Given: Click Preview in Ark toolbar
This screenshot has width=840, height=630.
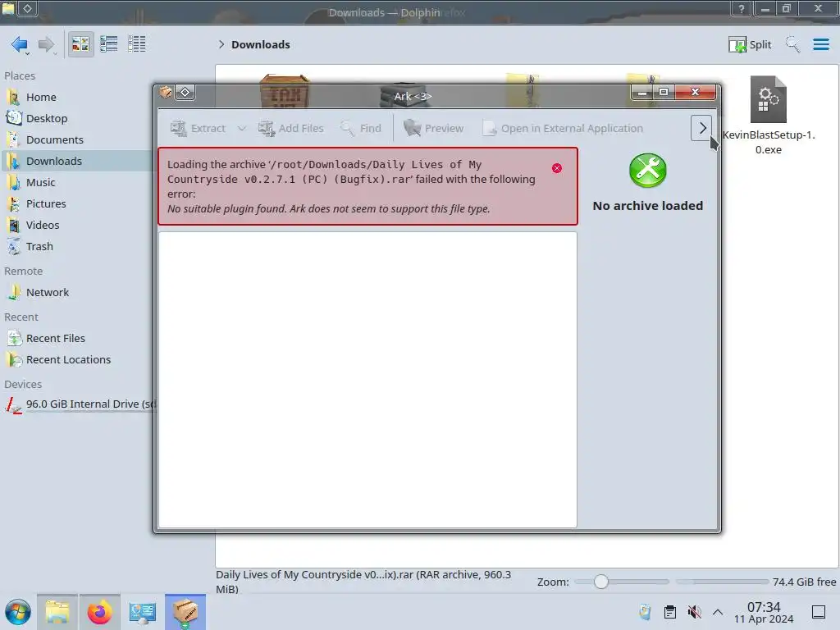Looking at the screenshot, I should coord(434,129).
